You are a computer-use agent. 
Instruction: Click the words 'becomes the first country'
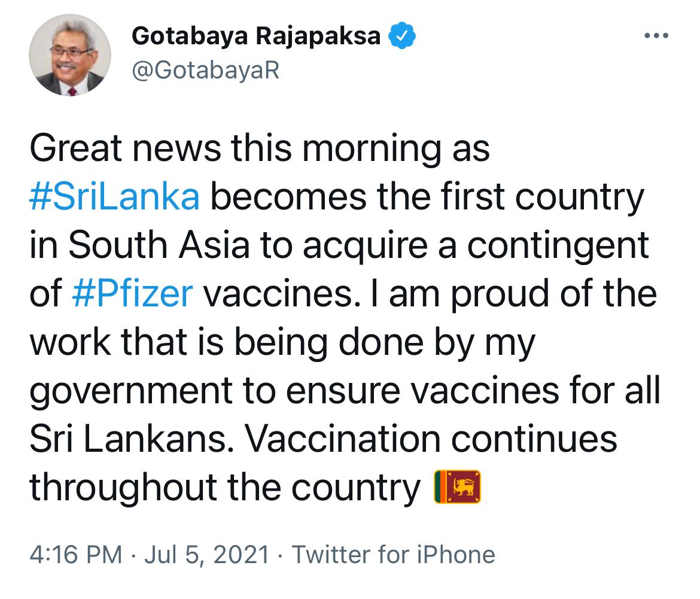click(x=427, y=196)
